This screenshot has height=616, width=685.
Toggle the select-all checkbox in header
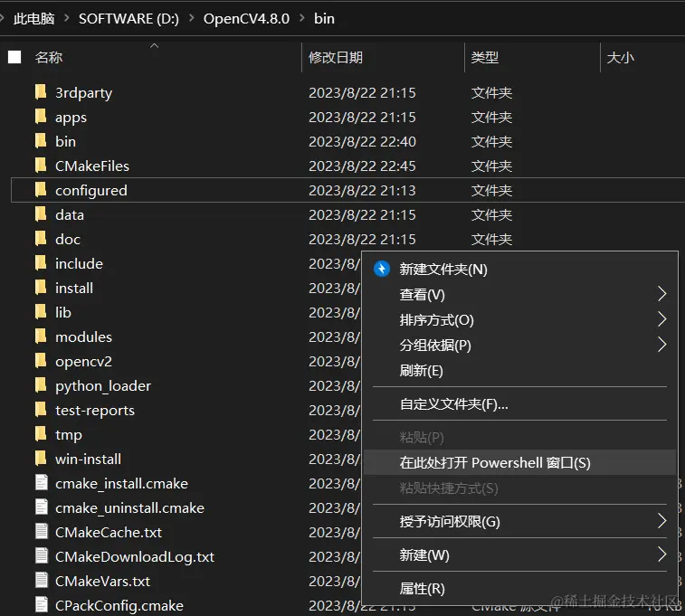(x=14, y=57)
